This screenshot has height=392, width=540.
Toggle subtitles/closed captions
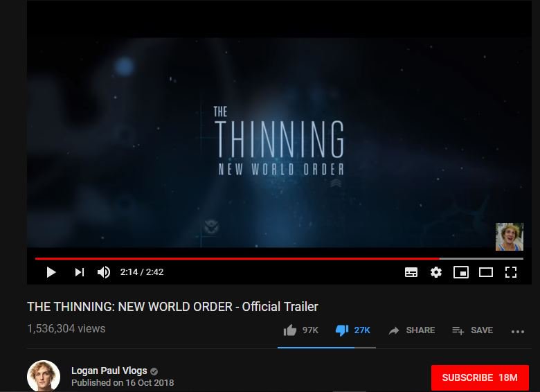pyautogui.click(x=411, y=272)
